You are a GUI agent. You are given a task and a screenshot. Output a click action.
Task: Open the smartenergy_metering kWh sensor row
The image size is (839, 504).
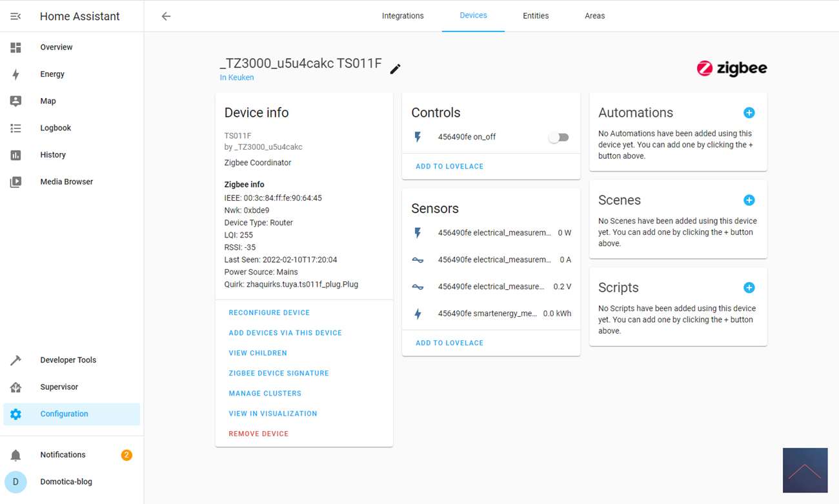tap(490, 314)
